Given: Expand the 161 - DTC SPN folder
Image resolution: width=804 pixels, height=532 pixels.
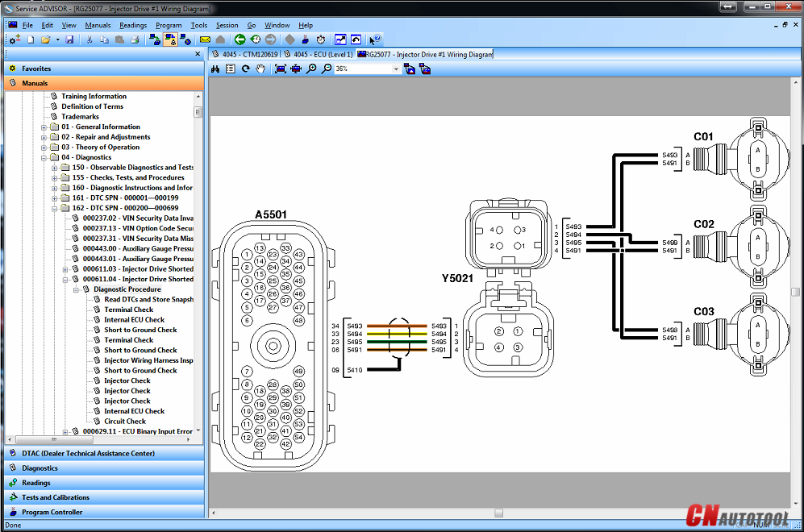Looking at the screenshot, I should coord(54,198).
